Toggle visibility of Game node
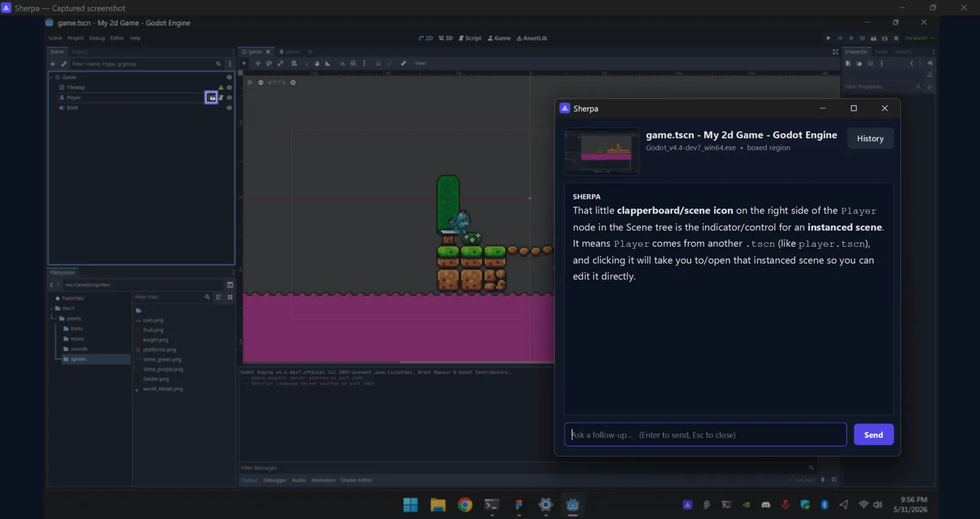Viewport: 980px width, 519px height. 230,78
